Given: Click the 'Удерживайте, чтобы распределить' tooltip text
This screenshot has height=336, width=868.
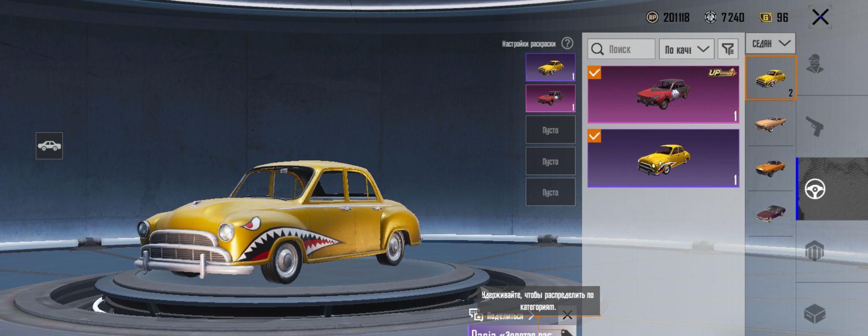Looking at the screenshot, I should (x=538, y=301).
